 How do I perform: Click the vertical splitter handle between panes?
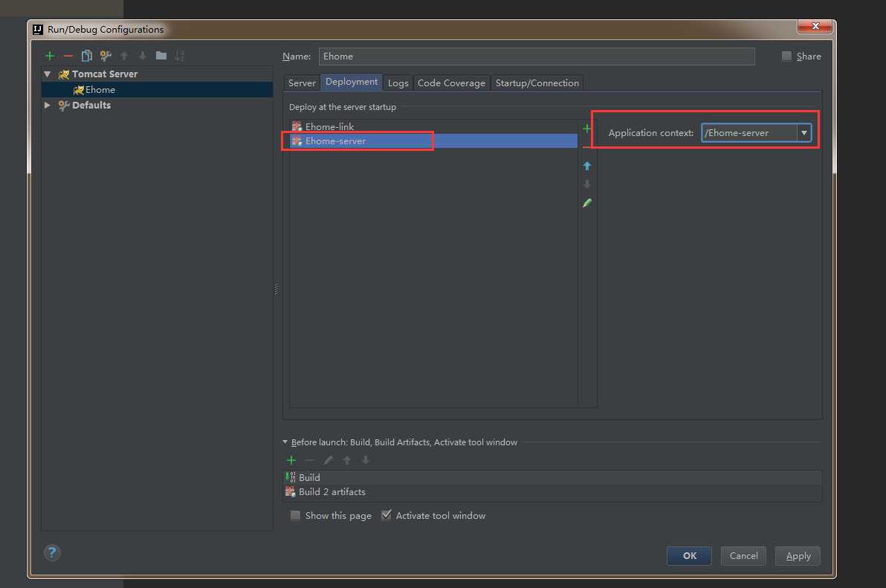tap(276, 289)
